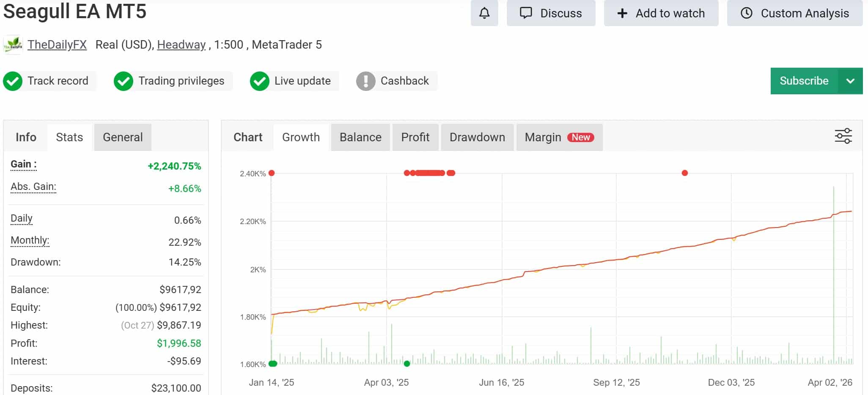Click the +8.66% absolute gain value
The width and height of the screenshot is (868, 395).
184,189
